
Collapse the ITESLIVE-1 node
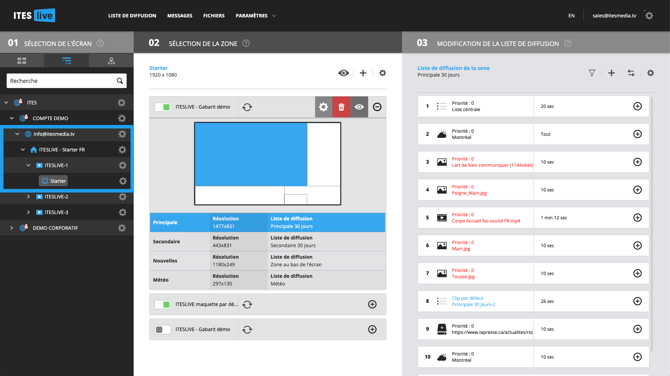(x=28, y=165)
